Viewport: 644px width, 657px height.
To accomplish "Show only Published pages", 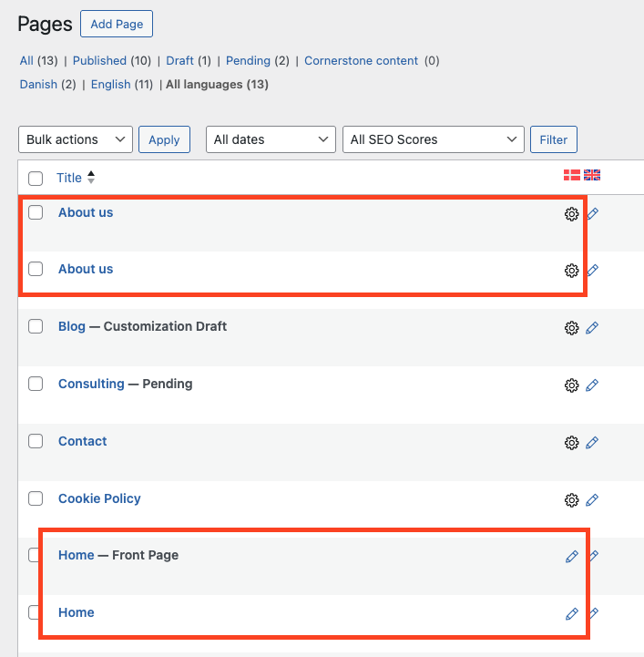I will 99,61.
